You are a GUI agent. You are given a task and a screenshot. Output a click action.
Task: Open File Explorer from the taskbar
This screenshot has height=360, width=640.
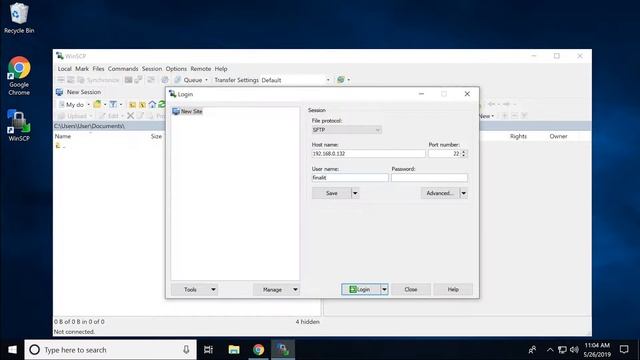(234, 350)
